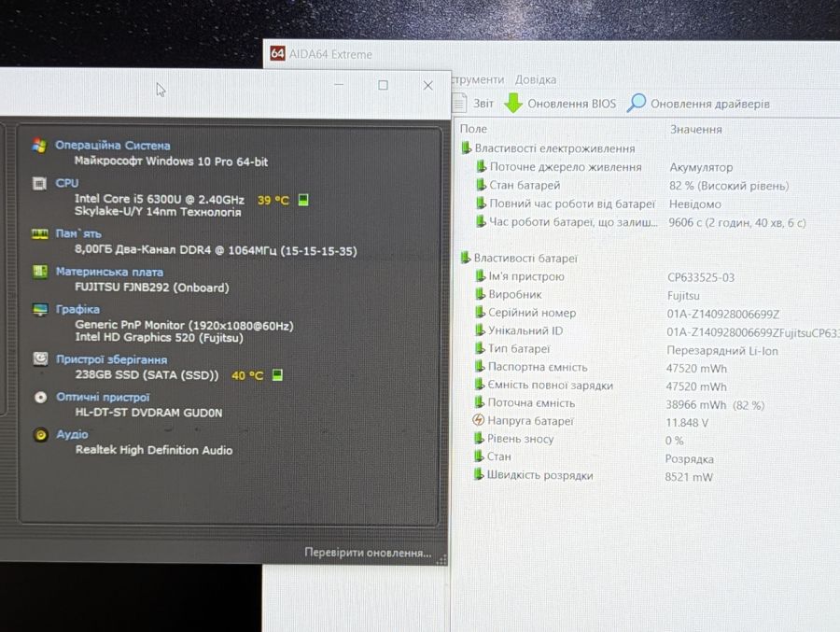Click the AIDA64 Extreme title icon
This screenshot has width=840, height=632.
(x=277, y=53)
